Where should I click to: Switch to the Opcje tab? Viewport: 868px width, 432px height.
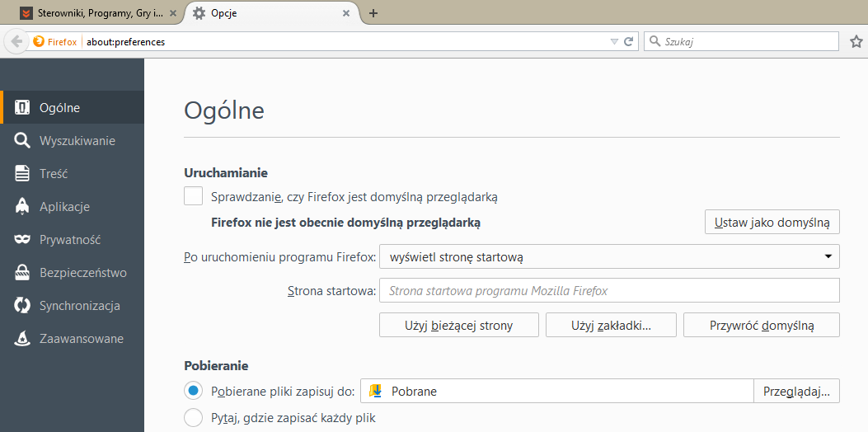click(272, 13)
